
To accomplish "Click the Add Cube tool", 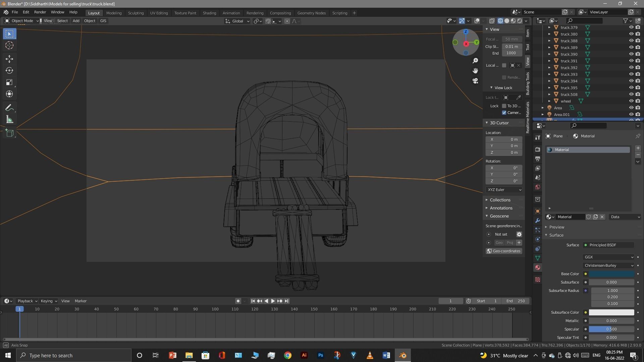I will coord(9,133).
